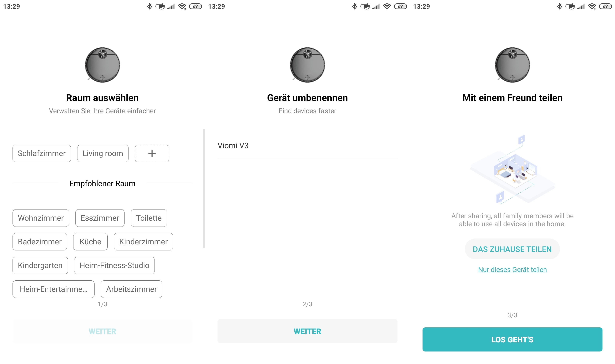The width and height of the screenshot is (615, 364).
Task: Choose the Wohnzimmer recommended room
Action: [x=41, y=218]
